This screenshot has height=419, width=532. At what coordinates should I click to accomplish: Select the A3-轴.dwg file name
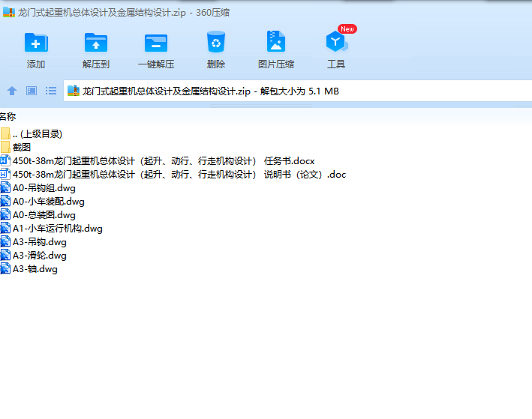point(35,269)
